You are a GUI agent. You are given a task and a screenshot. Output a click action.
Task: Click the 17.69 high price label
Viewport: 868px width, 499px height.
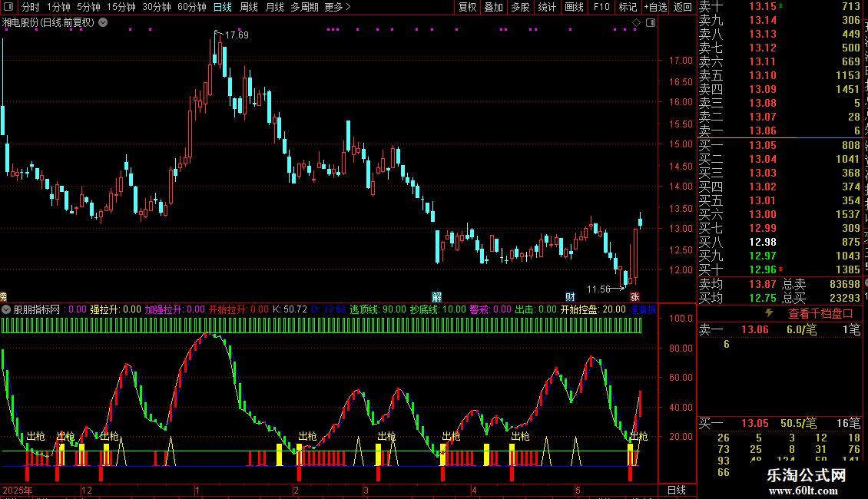pos(237,35)
